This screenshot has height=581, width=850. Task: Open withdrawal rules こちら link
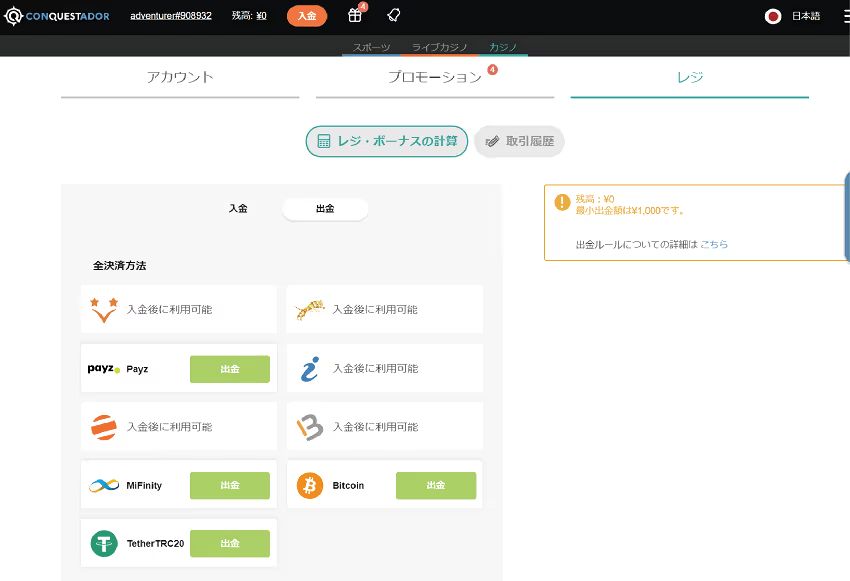pos(714,244)
